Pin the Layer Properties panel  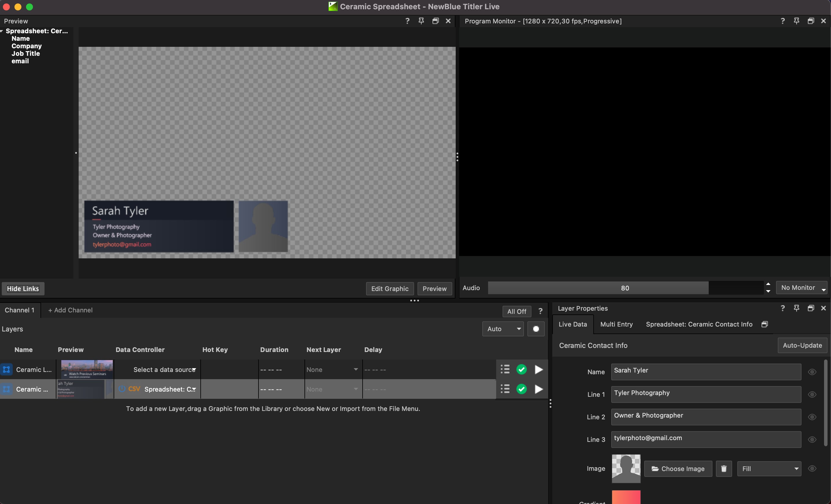796,308
